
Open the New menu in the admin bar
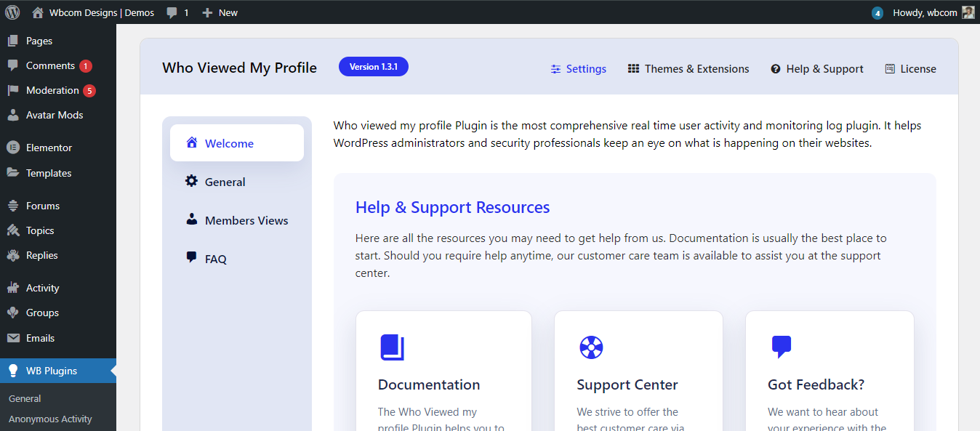click(219, 12)
